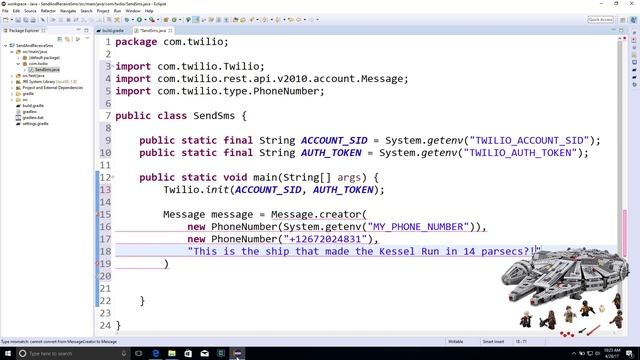
Task: Click the green Run button icon
Action: coord(139,20)
